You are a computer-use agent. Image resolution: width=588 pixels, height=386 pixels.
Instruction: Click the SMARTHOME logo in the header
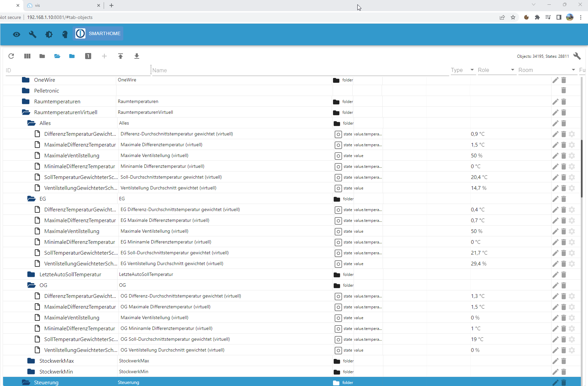pos(98,33)
